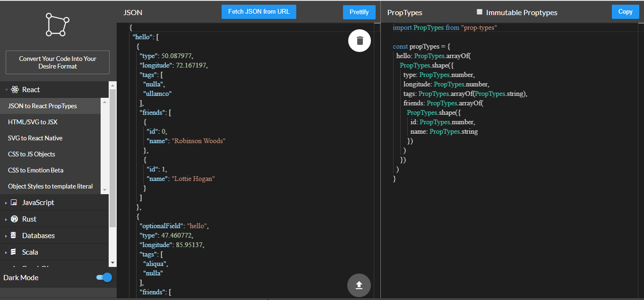
Task: Click the sidebar scrollbar thumb
Action: (112, 158)
